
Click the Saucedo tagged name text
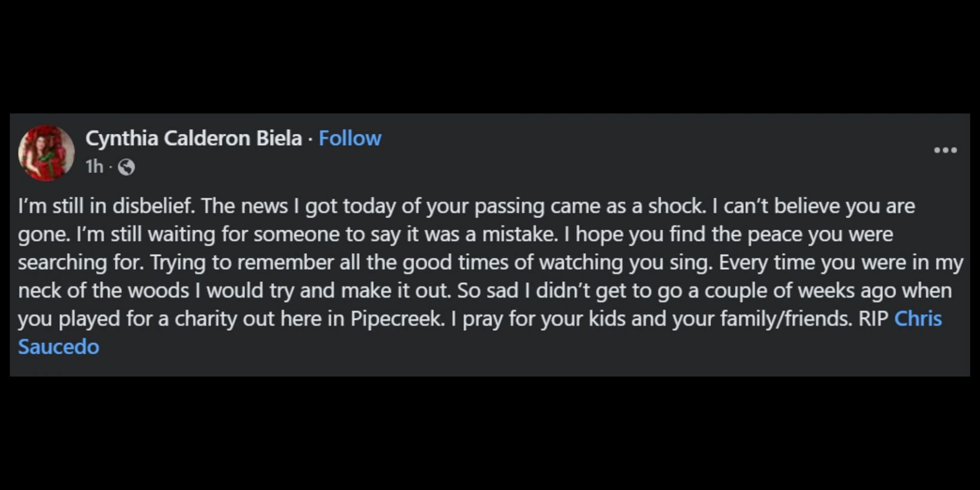pos(59,347)
